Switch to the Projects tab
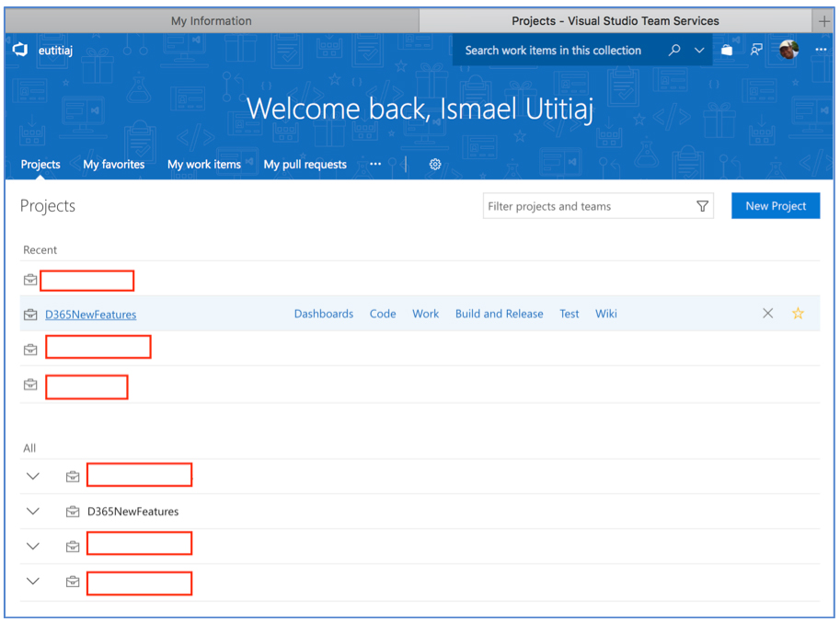Screen dimensions: 840x622 click(40, 165)
